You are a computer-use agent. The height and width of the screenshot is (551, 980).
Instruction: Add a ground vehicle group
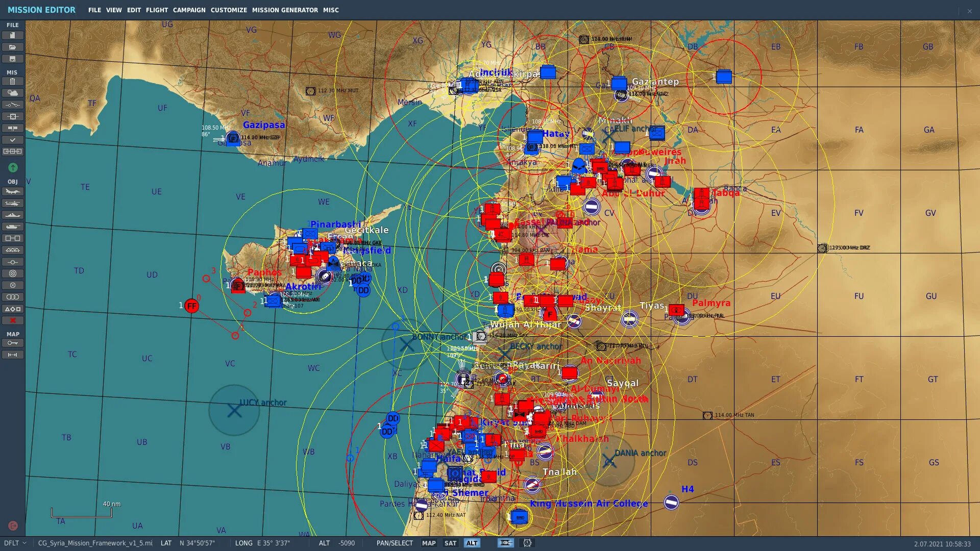[x=13, y=227]
